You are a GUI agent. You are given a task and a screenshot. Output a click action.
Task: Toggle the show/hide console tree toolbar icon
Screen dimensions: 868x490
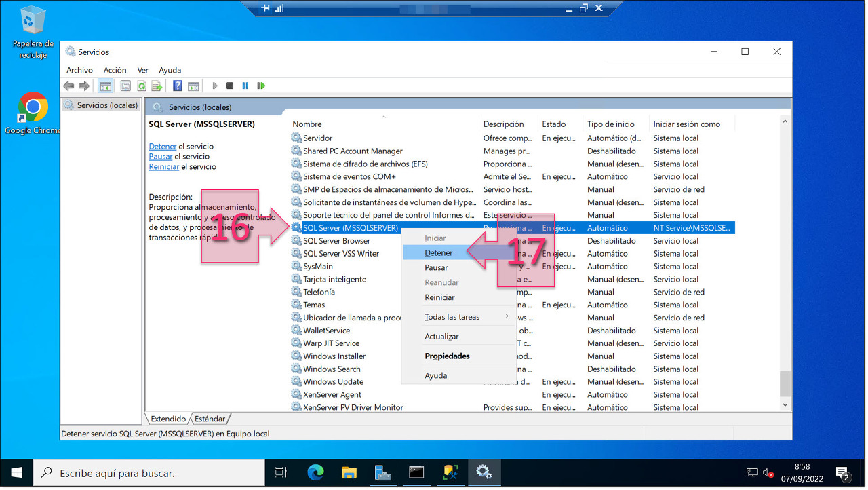pos(106,86)
